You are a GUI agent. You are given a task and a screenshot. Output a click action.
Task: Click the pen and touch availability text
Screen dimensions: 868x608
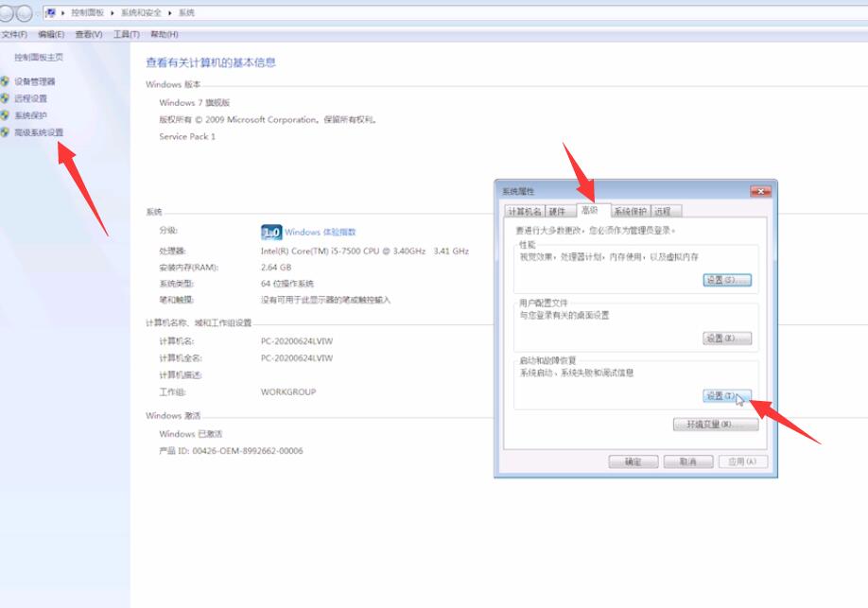coord(325,300)
